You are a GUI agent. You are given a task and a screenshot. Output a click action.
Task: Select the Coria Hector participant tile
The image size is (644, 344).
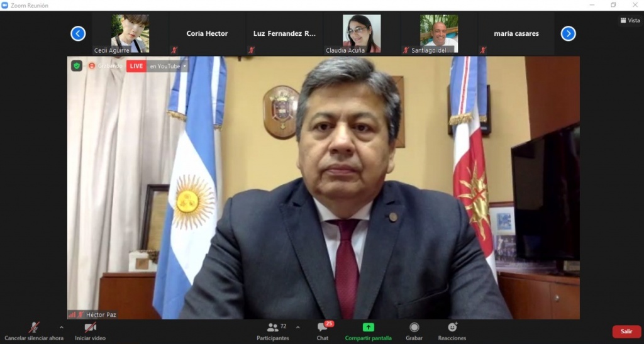tap(207, 34)
